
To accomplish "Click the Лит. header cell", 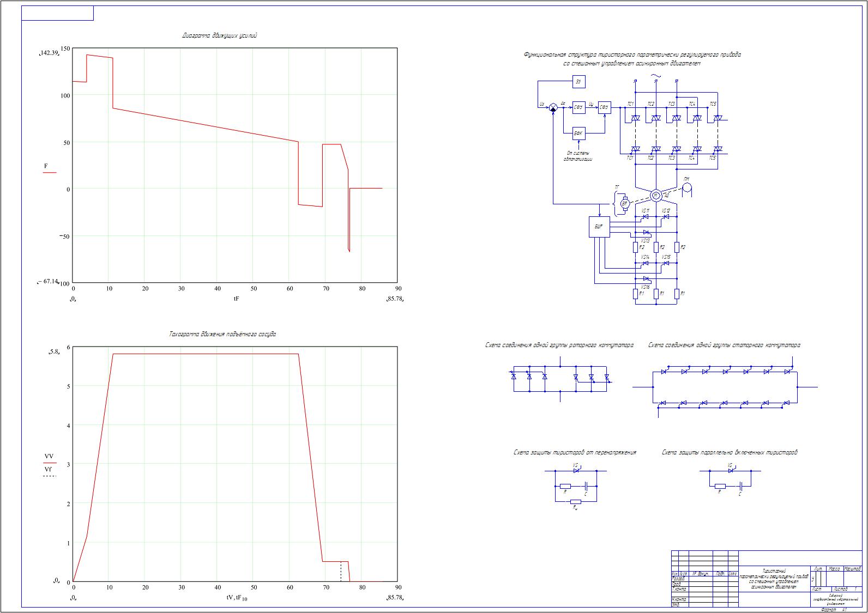I will point(818,569).
